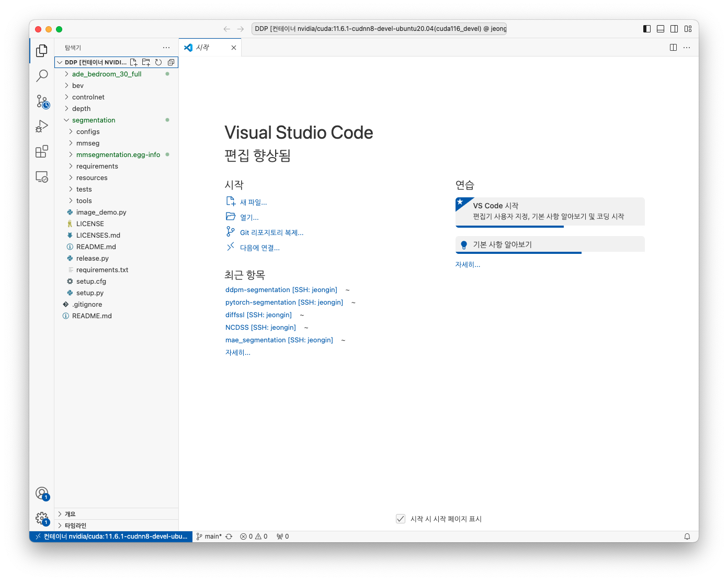Click 다음에 연결... link
Viewport: 728px width, 581px height.
[253, 248]
